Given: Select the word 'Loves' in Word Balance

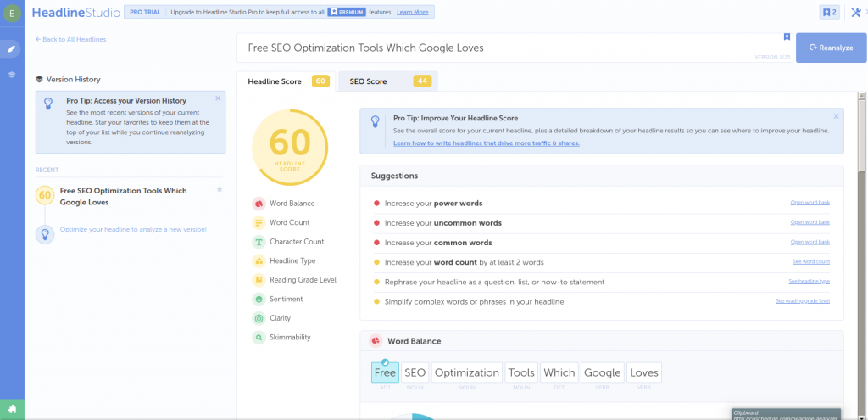Looking at the screenshot, I should click(644, 372).
